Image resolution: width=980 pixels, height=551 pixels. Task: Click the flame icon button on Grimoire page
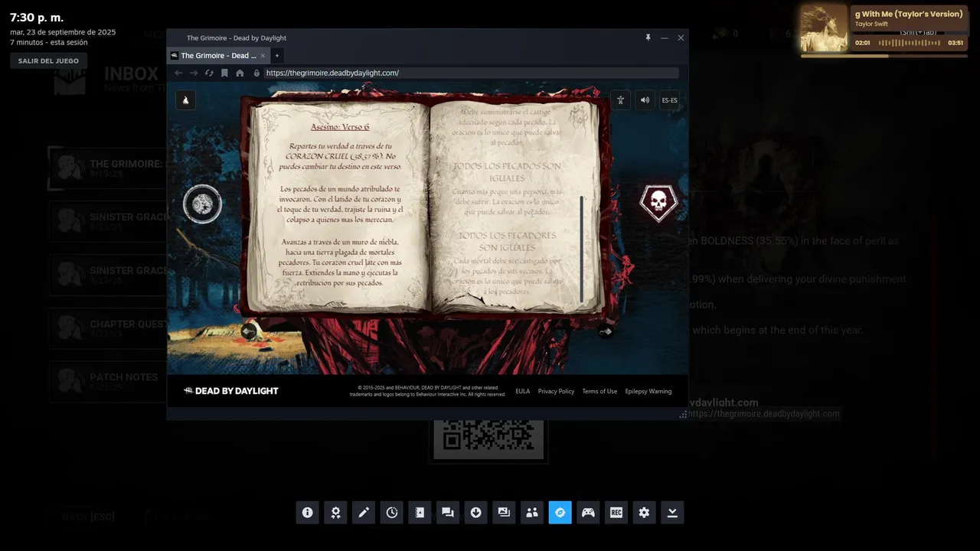[x=185, y=100]
